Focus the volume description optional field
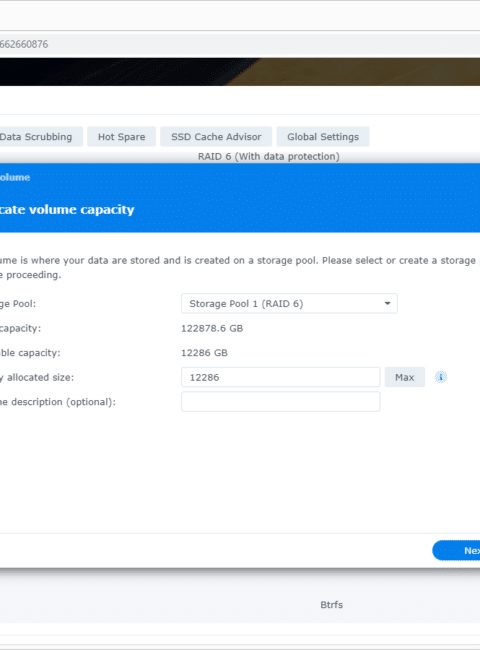 (x=281, y=402)
